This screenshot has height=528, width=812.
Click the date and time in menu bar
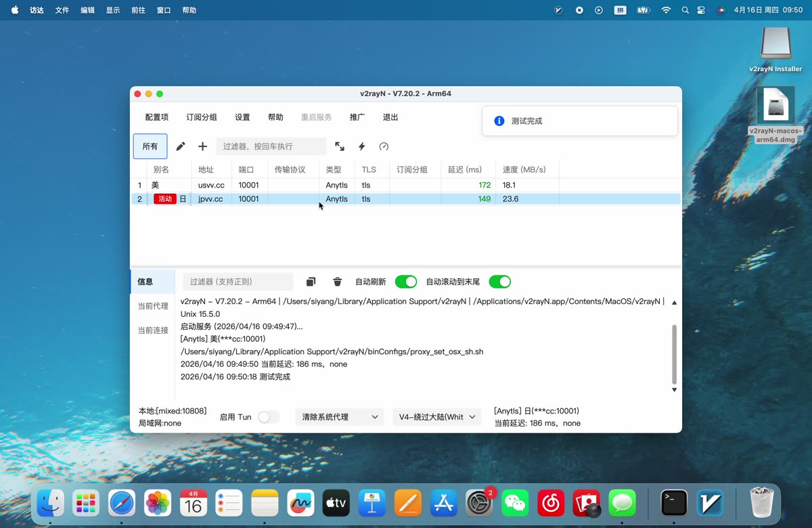[768, 10]
